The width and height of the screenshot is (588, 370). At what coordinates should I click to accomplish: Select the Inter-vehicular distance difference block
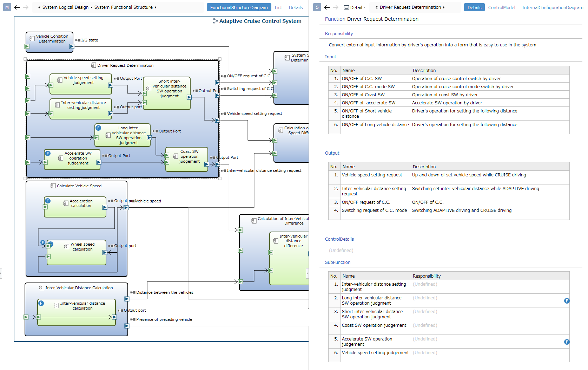[289, 258]
